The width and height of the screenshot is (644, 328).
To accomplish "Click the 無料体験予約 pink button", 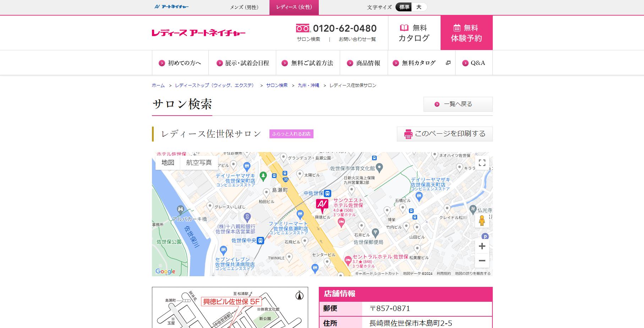I will pos(466,33).
